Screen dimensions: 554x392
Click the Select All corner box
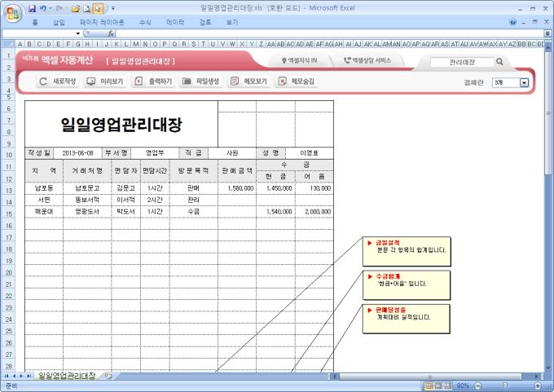(x=8, y=44)
